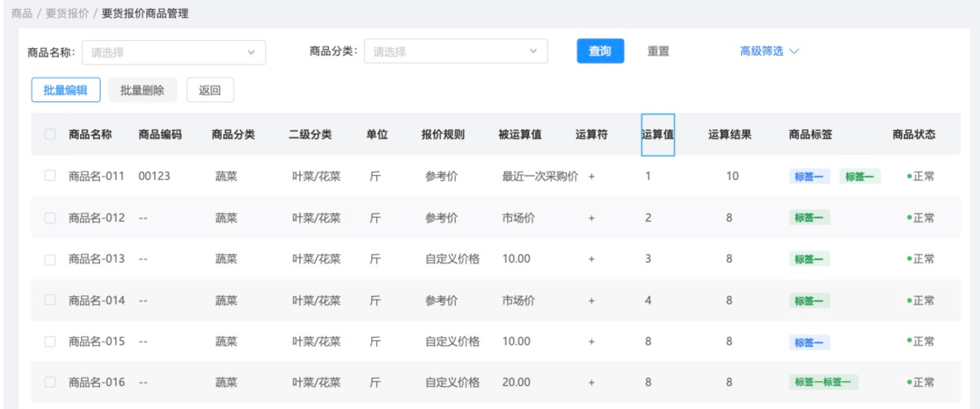
Task: Expand the 高级筛选 advanced filter
Action: (x=769, y=51)
